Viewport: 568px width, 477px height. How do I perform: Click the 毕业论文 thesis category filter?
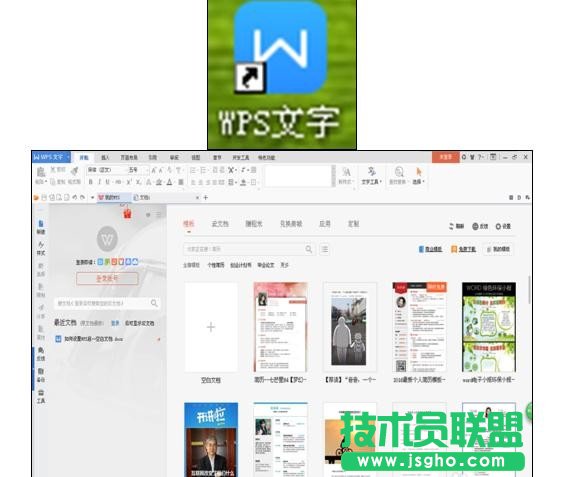coord(266,265)
